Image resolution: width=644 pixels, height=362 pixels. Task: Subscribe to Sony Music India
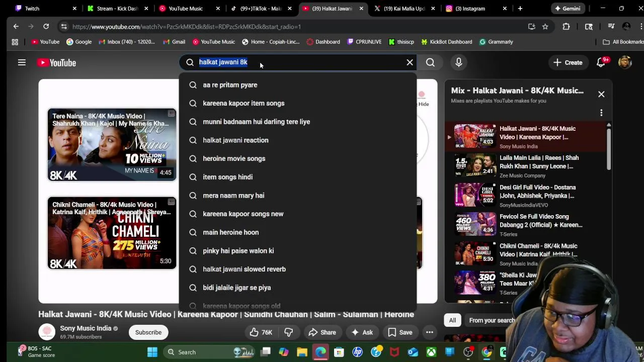click(148, 332)
